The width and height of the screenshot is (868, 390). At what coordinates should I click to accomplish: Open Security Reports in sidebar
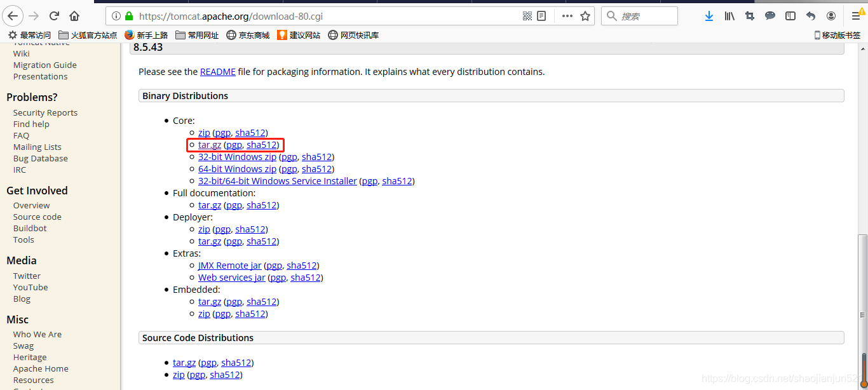[x=45, y=112]
